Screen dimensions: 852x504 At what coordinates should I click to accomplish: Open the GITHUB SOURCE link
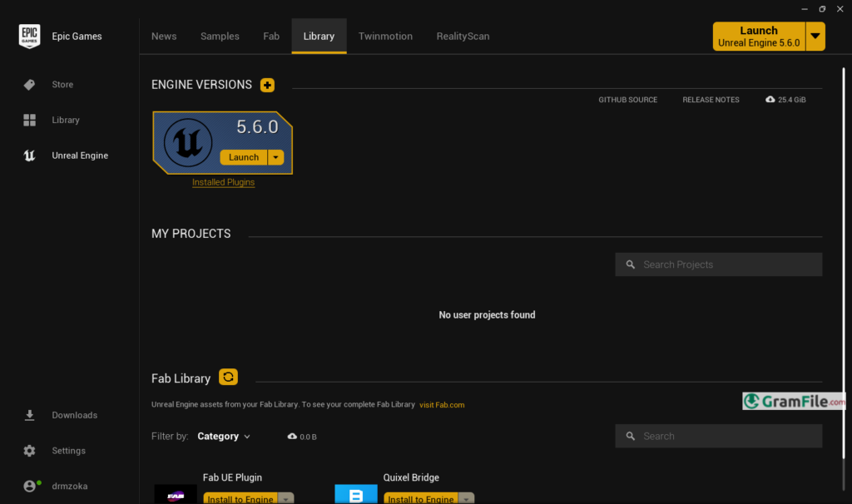pos(627,100)
